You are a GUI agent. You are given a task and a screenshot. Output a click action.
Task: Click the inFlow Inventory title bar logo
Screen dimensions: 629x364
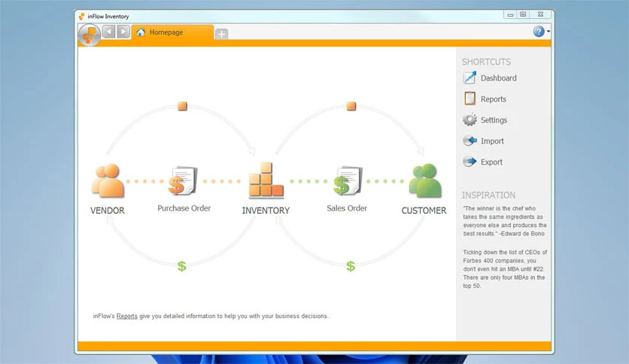pos(82,16)
